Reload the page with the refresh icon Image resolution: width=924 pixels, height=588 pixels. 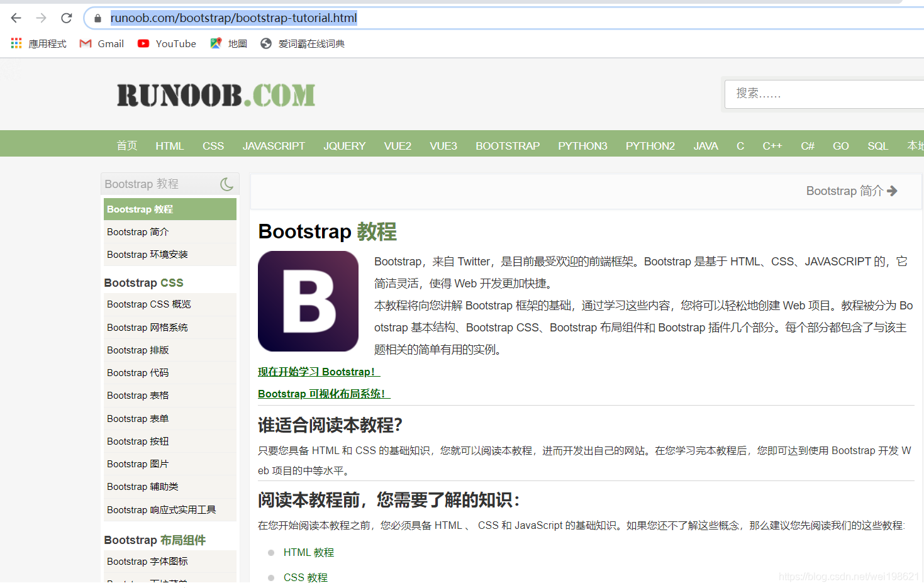pyautogui.click(x=67, y=18)
